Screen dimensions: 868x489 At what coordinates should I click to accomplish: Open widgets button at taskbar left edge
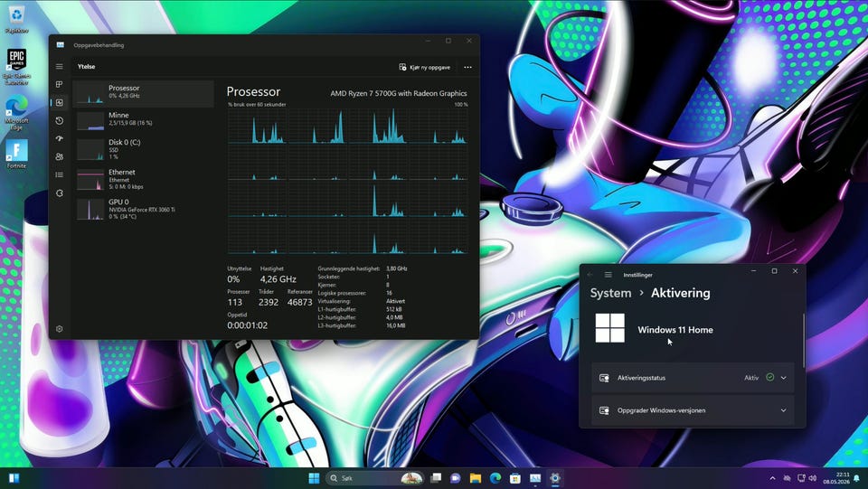point(14,478)
